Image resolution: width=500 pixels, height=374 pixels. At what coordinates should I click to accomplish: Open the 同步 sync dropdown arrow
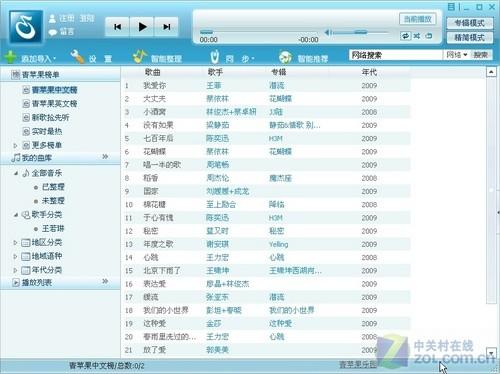(x=253, y=59)
